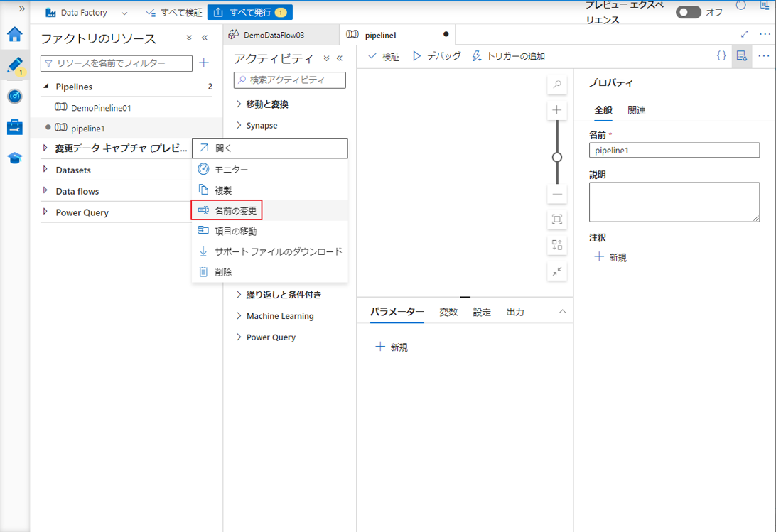
Task: Open the pipeline JSON code braces icon
Action: [721, 55]
